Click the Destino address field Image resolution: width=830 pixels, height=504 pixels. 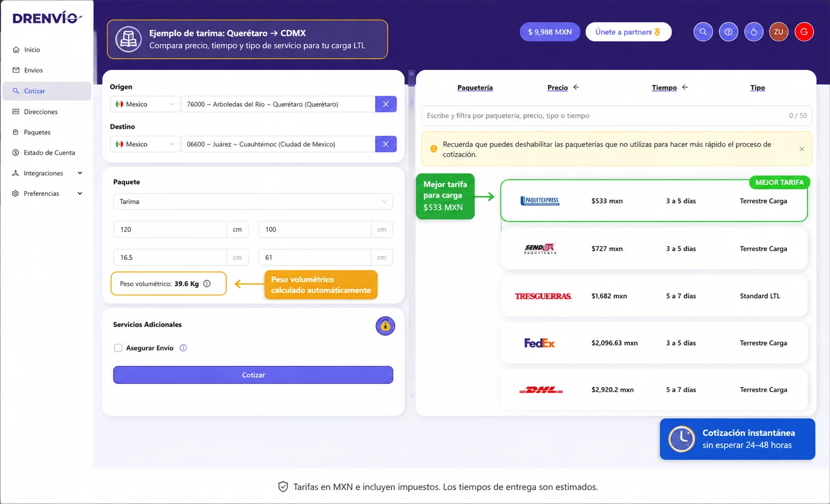click(278, 144)
